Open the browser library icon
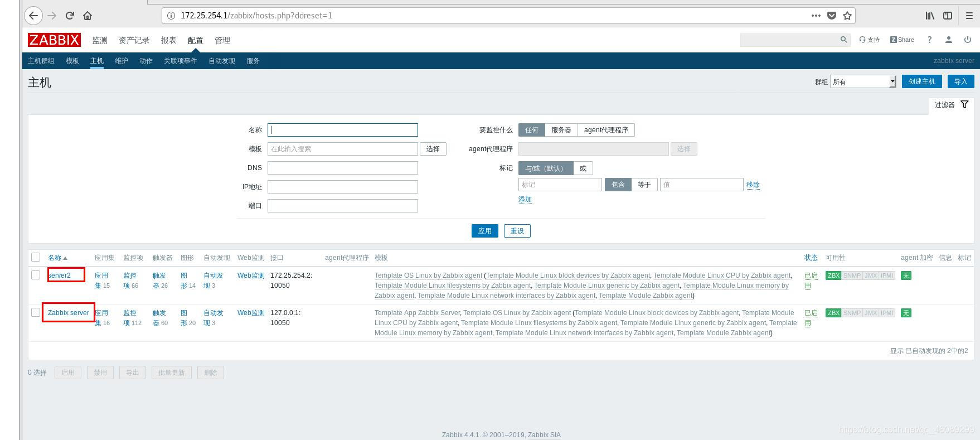Viewport: 980px width, 440px height. pyautogui.click(x=930, y=16)
